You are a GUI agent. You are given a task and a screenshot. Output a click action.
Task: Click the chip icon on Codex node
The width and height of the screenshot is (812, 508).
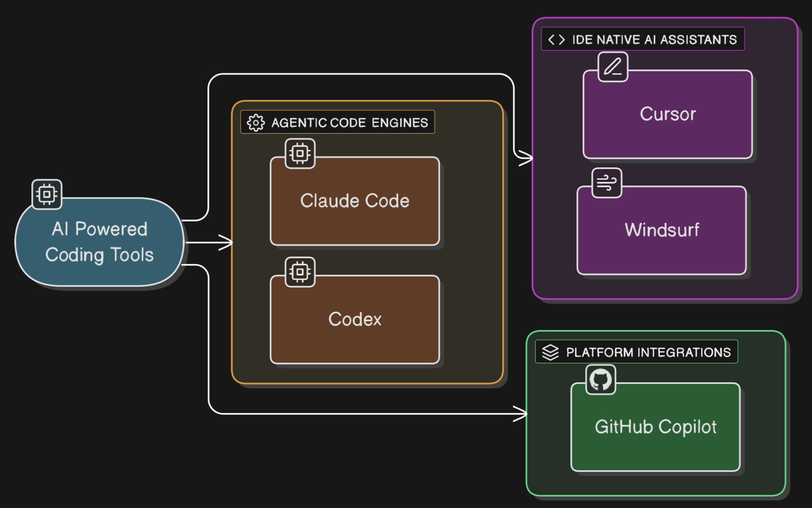click(x=300, y=272)
